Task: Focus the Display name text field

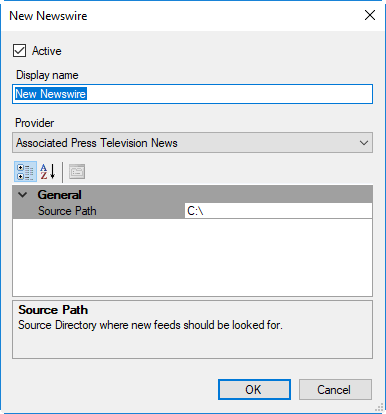Action: 192,94
